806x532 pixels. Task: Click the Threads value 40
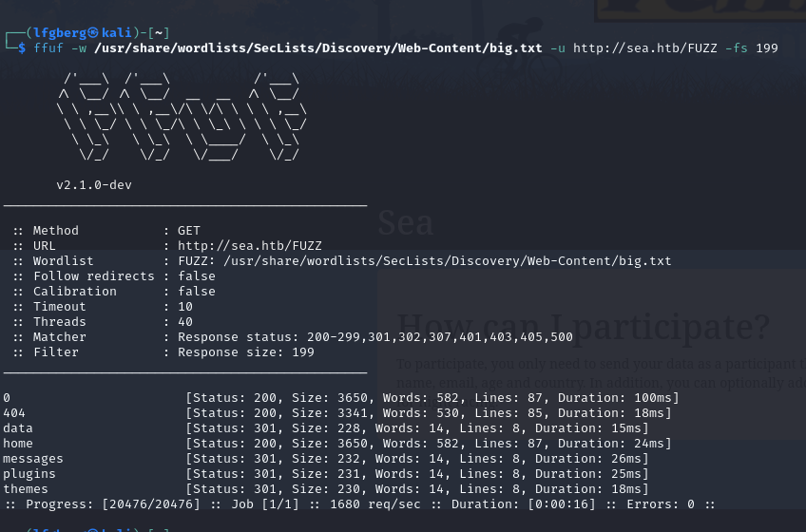(185, 322)
